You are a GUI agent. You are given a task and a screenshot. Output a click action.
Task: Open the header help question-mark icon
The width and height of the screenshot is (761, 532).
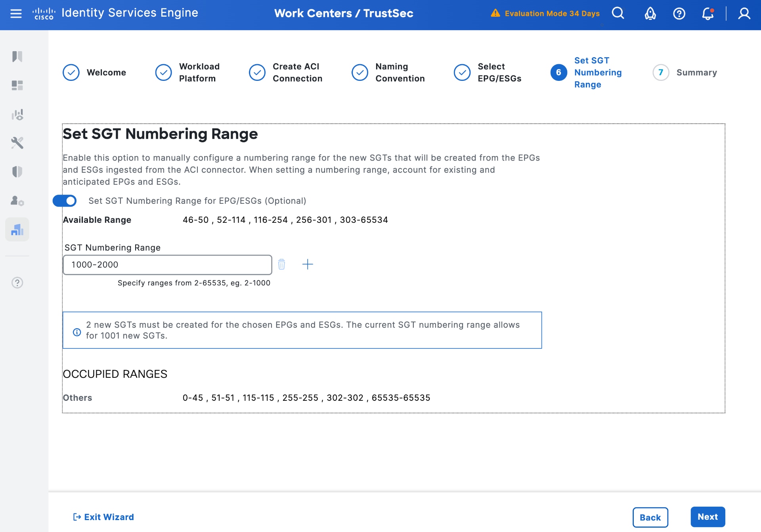pos(679,13)
